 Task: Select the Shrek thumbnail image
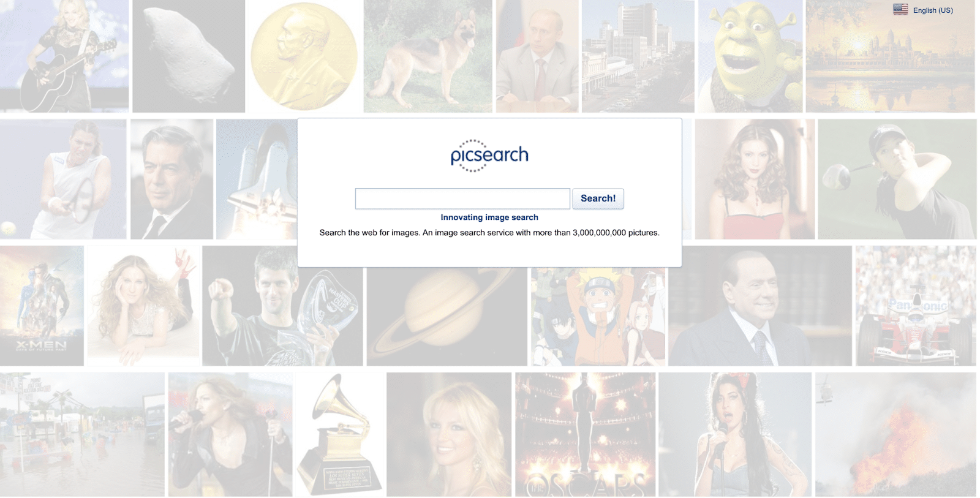pyautogui.click(x=750, y=56)
